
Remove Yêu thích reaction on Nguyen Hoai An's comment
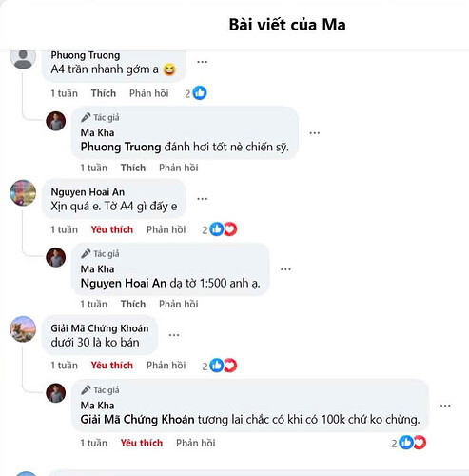[x=112, y=229]
